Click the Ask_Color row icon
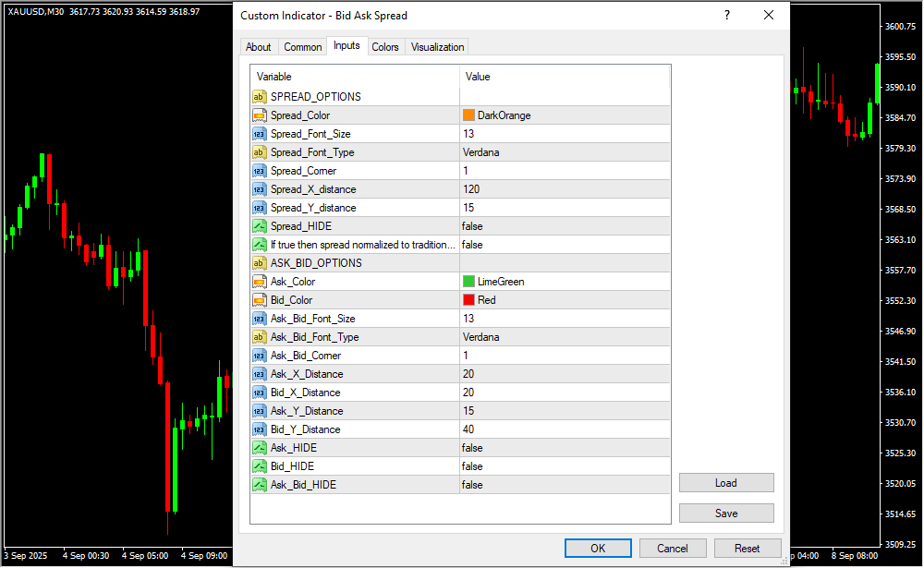The height and width of the screenshot is (568, 924). tap(260, 282)
